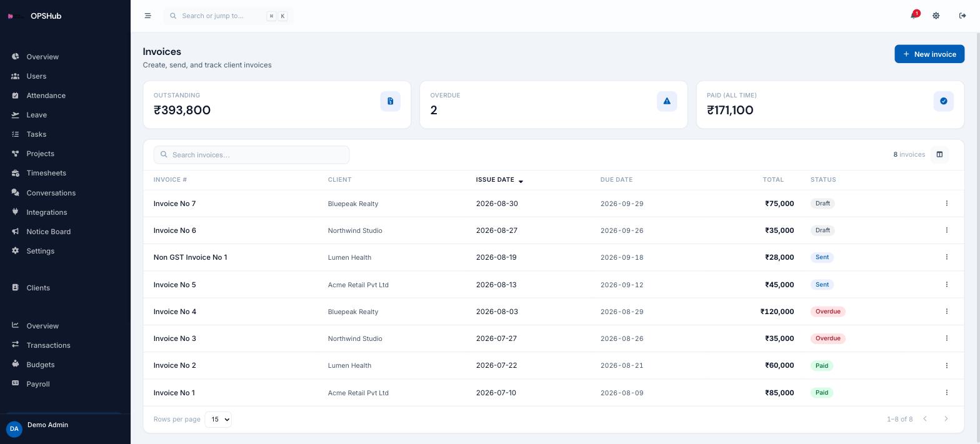Click the logout icon in top bar
The width and height of the screenshot is (980, 444).
tap(962, 16)
